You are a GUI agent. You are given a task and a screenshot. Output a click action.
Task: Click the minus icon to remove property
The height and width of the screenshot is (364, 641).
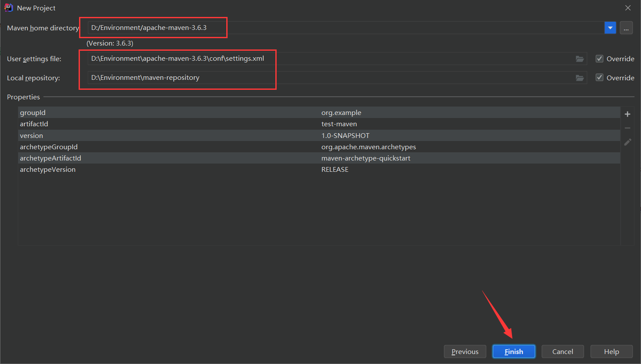pos(628,128)
